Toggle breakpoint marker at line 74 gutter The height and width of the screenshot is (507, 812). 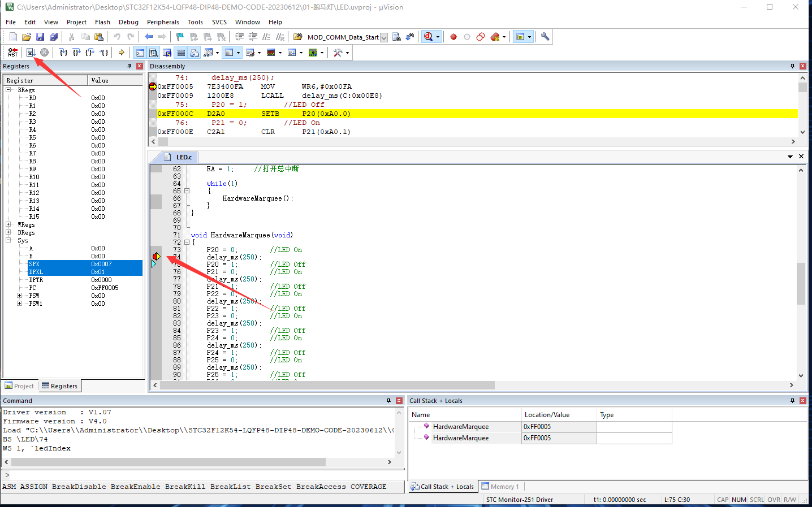[x=156, y=257]
